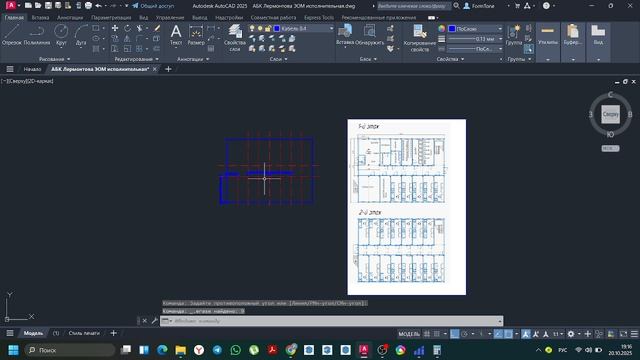This screenshot has width=640, height=360.
Task: Click the Стиль печати layout tab
Action: [84, 333]
